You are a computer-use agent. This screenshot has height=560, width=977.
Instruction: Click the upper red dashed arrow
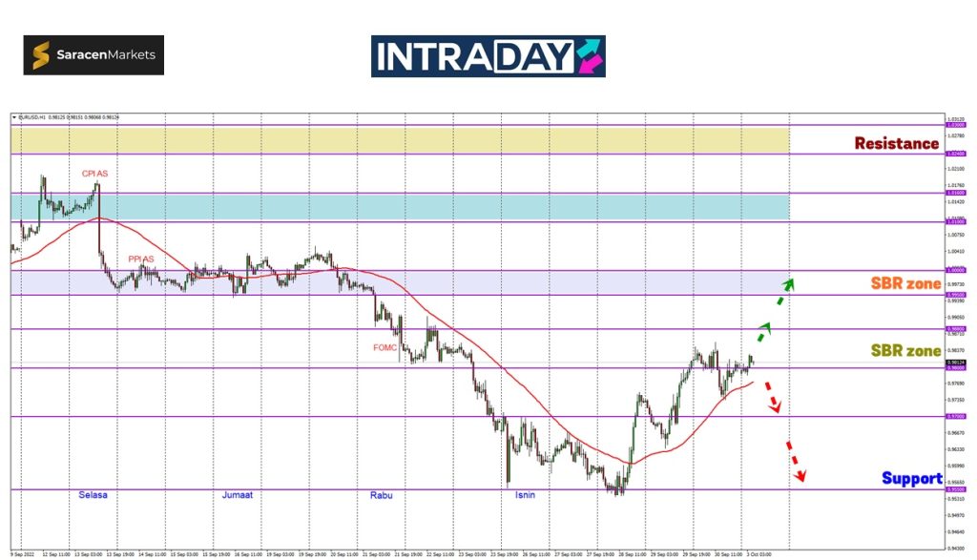[x=774, y=397]
